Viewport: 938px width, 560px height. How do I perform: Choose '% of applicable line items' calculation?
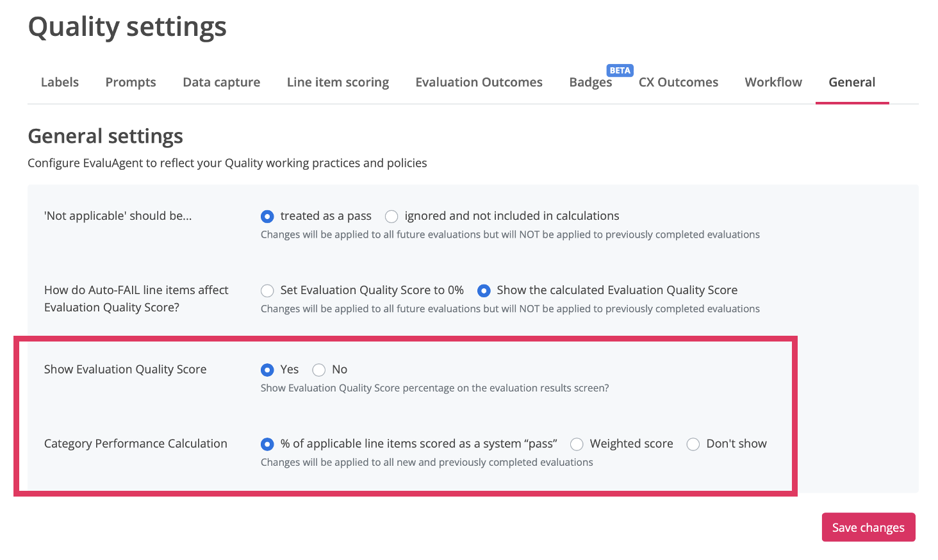pyautogui.click(x=267, y=445)
